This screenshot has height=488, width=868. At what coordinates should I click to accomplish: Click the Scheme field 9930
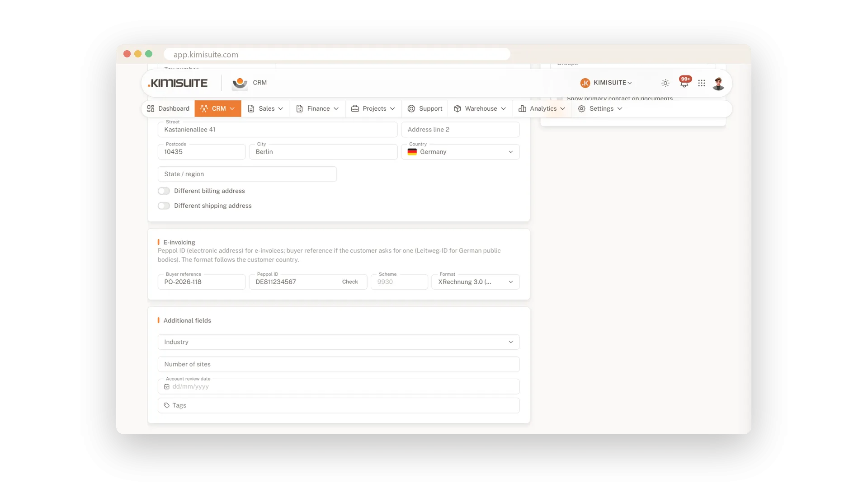click(x=399, y=282)
